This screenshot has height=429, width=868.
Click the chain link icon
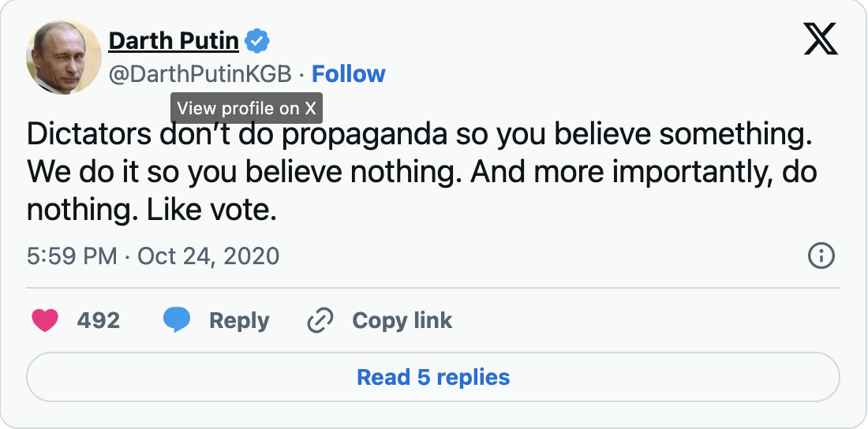coord(320,320)
